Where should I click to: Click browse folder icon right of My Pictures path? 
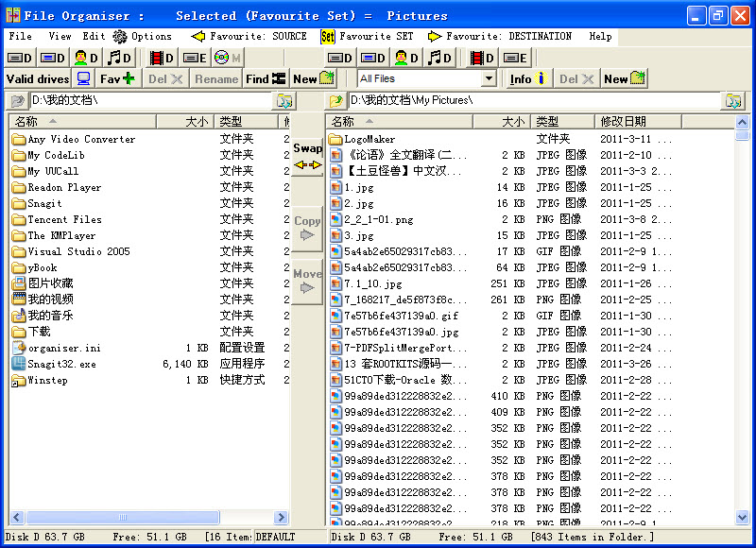(733, 100)
